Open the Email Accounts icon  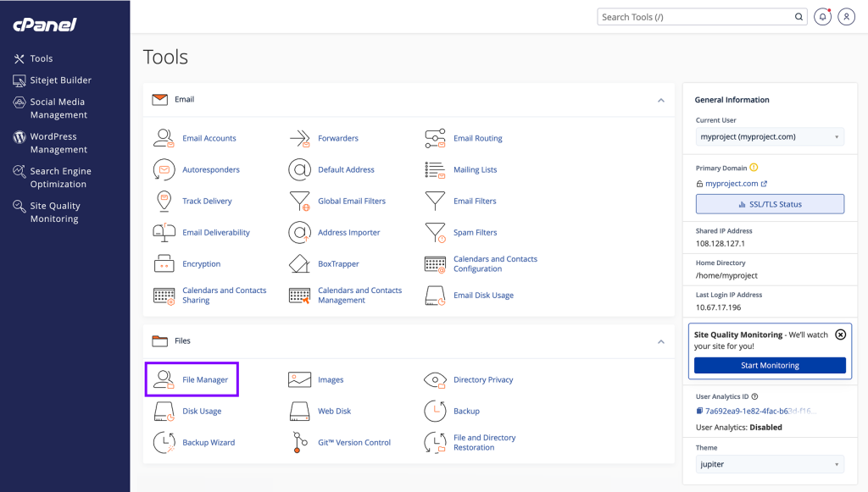pos(165,138)
